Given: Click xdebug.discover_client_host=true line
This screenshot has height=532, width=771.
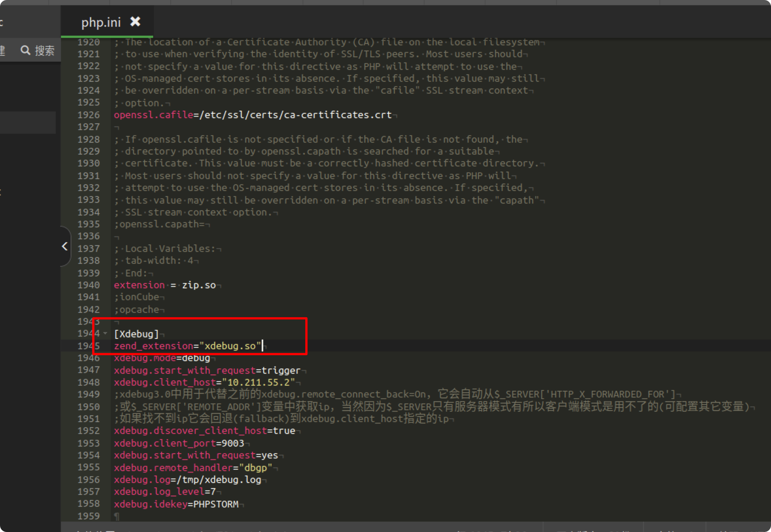Looking at the screenshot, I should [x=204, y=431].
